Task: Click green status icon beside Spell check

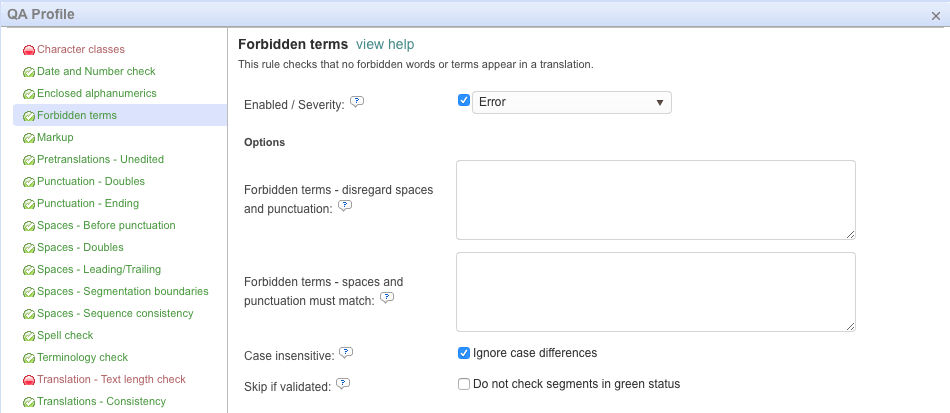Action: [x=29, y=336]
